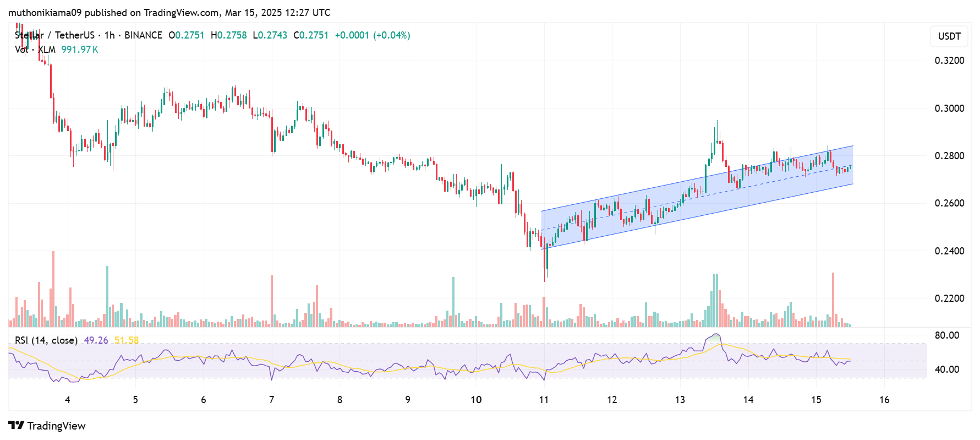Click date label 9 on time axis
This screenshot has height=440, width=980.
coord(408,400)
